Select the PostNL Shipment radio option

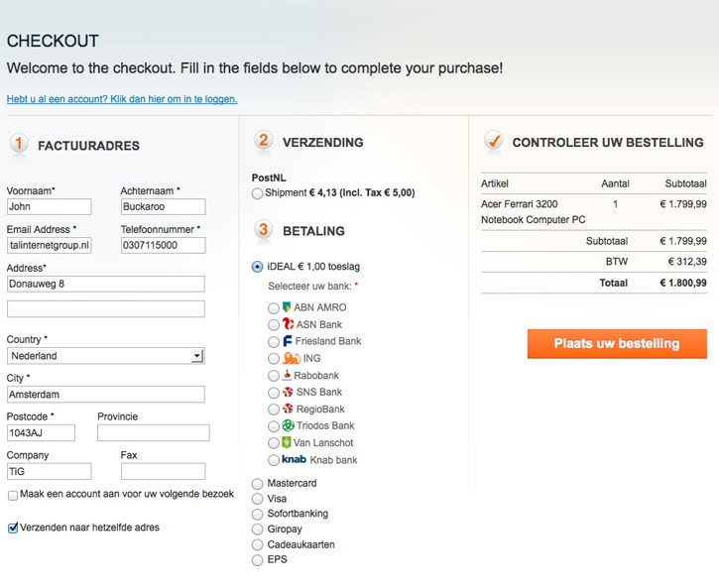pos(257,193)
